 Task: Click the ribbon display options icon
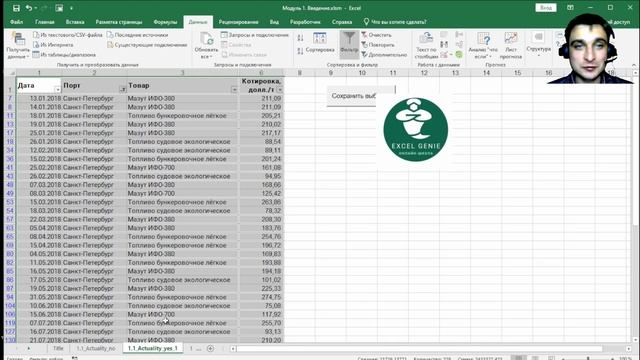(570, 8)
